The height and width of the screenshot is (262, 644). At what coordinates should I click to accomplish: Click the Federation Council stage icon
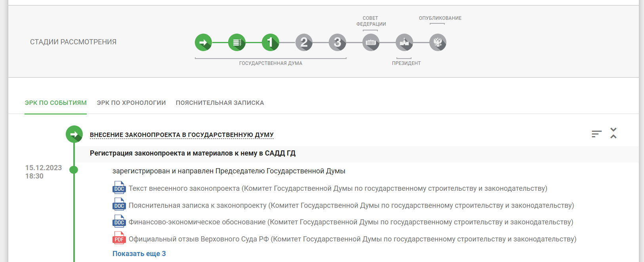[371, 42]
